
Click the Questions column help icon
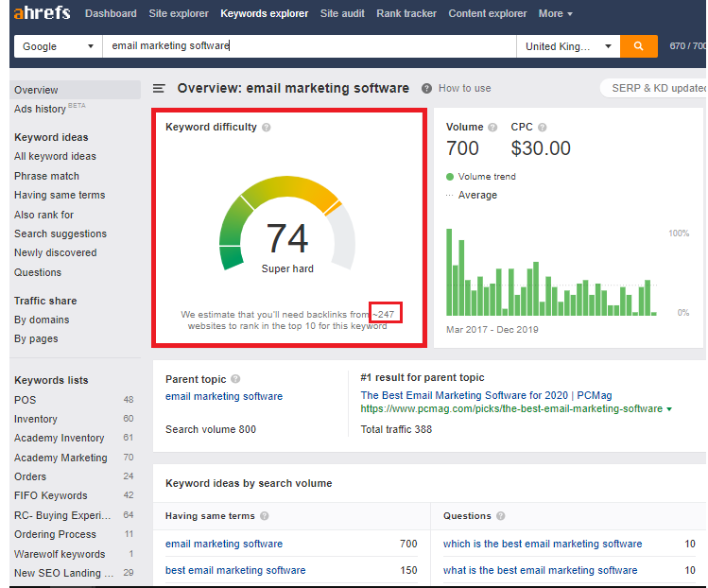pos(501,516)
